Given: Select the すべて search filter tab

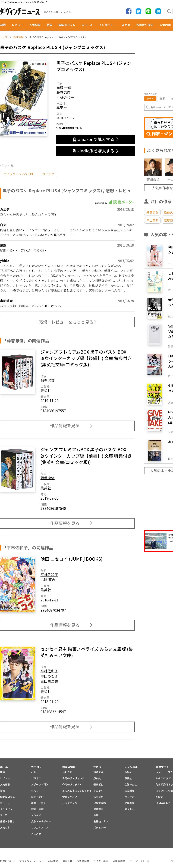Looking at the screenshot, I should pos(150,98).
